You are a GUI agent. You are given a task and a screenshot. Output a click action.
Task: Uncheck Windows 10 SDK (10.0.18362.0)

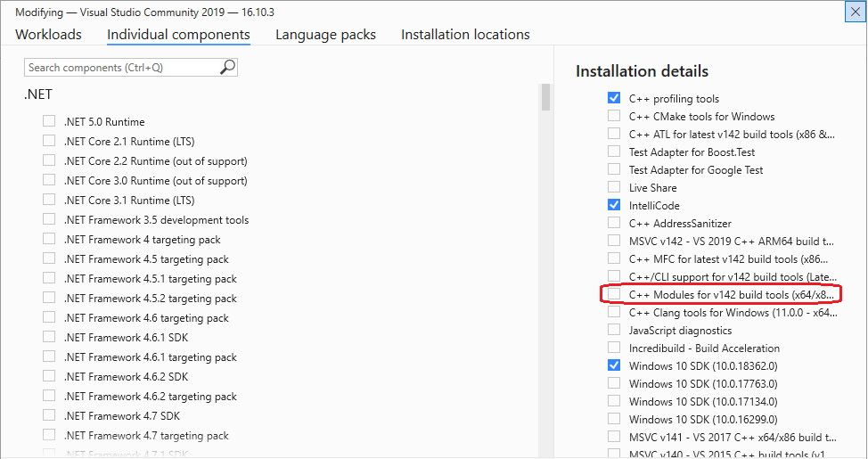click(614, 365)
